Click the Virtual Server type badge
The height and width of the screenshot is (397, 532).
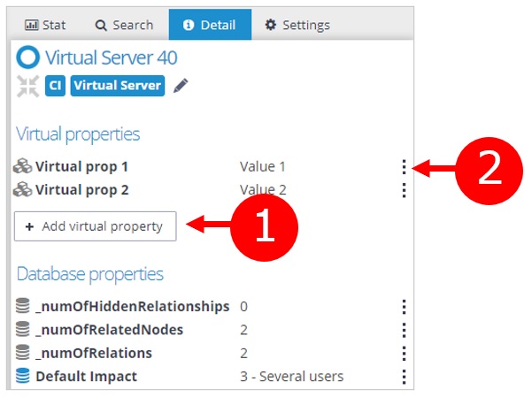click(117, 86)
